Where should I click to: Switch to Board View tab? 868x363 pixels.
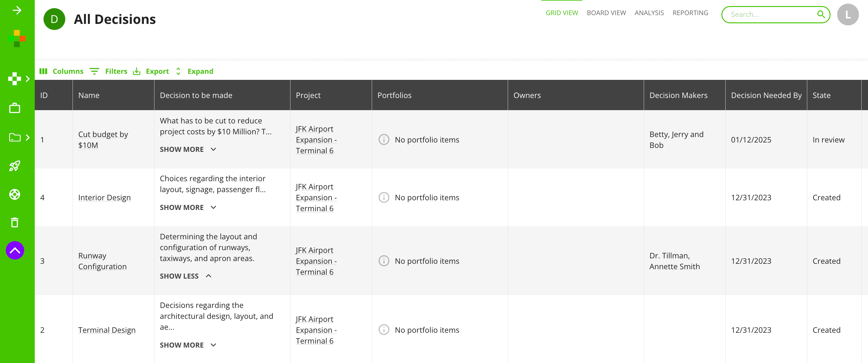pos(605,12)
